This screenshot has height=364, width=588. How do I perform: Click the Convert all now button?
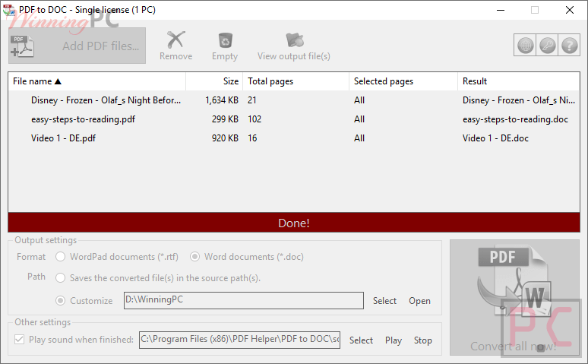pos(515,298)
